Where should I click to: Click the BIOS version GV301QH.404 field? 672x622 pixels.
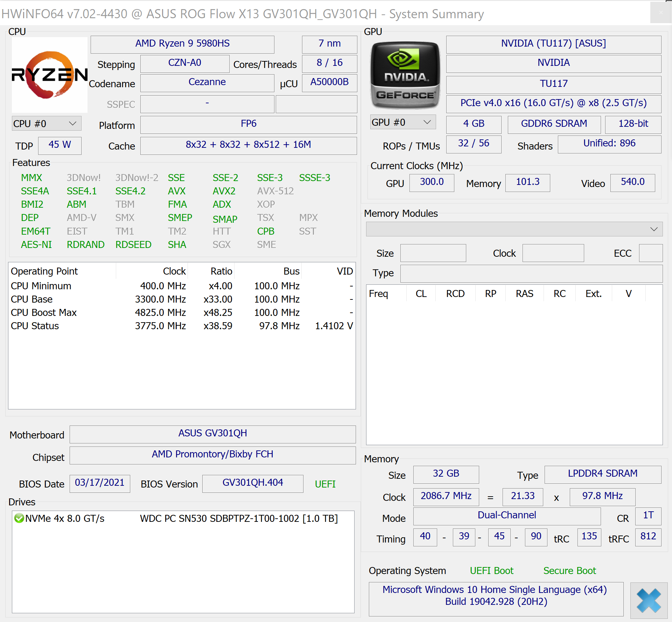click(253, 484)
